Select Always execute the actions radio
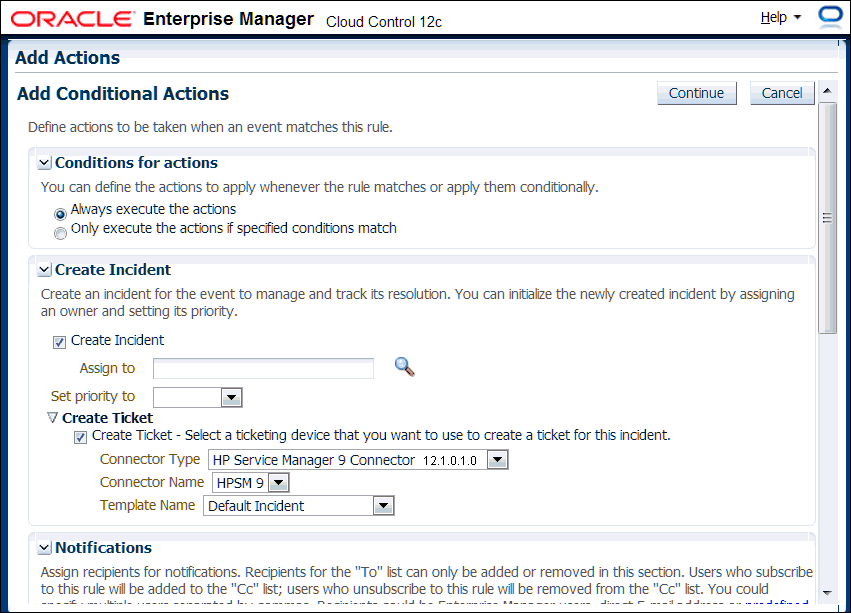This screenshot has width=851, height=613. tap(60, 214)
